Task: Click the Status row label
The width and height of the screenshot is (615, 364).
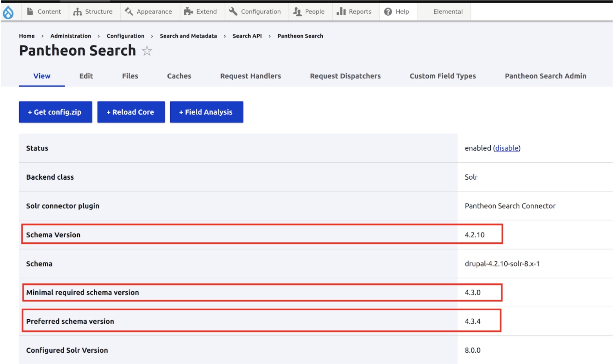Action: tap(37, 148)
